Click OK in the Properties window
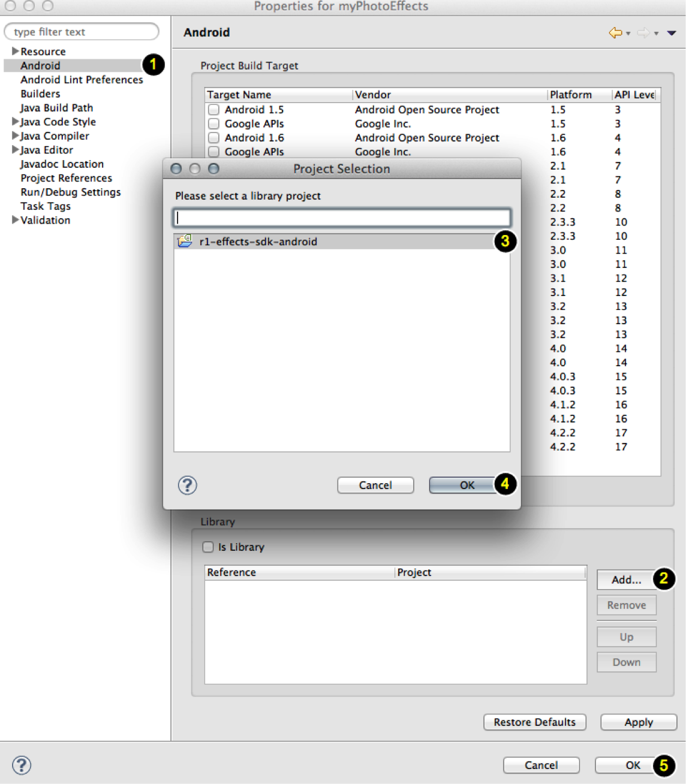Screen dimensions: 686x784 point(633,765)
